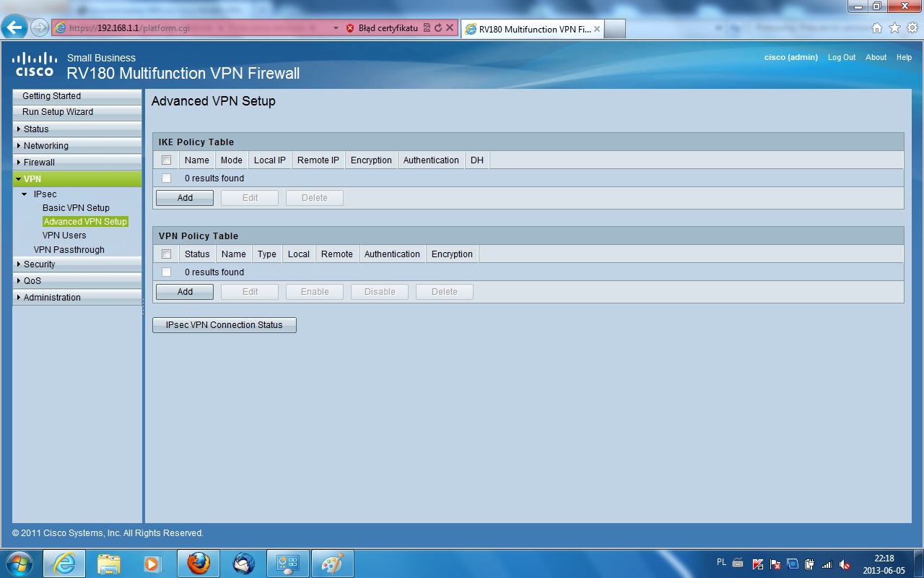Viewport: 924px width, 578px height.
Task: Click Delete under the IKE Policy Table
Action: point(315,198)
